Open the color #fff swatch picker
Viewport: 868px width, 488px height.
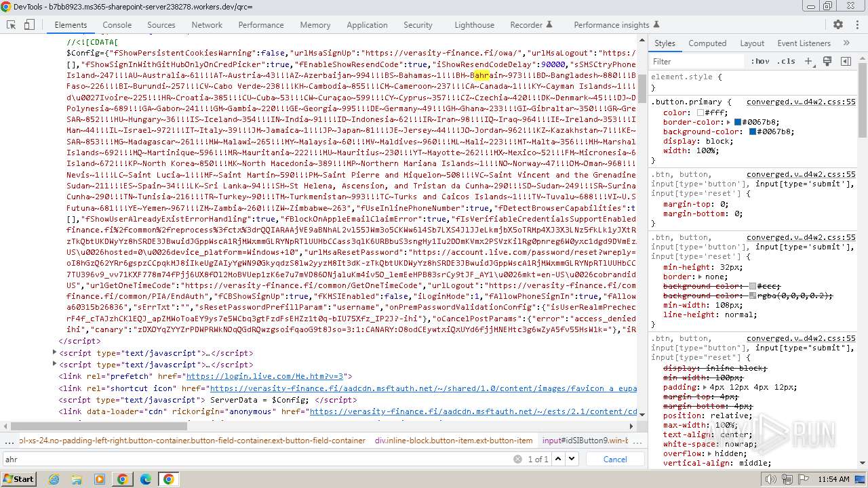[x=700, y=113]
